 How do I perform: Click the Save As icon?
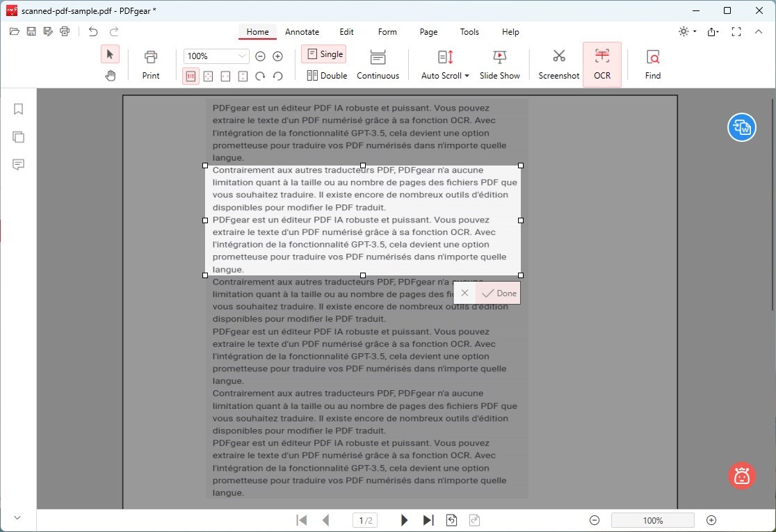(x=48, y=32)
